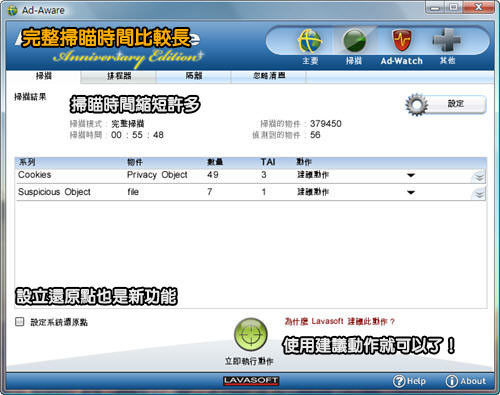The image size is (500, 395).
Task: Click the 'file' object cell
Action: click(133, 192)
